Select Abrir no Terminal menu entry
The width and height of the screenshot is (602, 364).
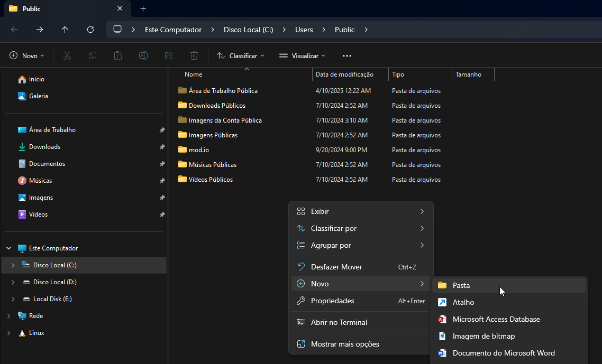coord(339,322)
